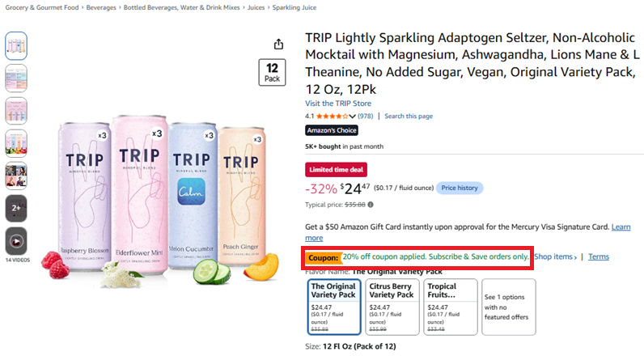644x360 pixels.
Task: Open Price history button
Action: pyautogui.click(x=460, y=188)
